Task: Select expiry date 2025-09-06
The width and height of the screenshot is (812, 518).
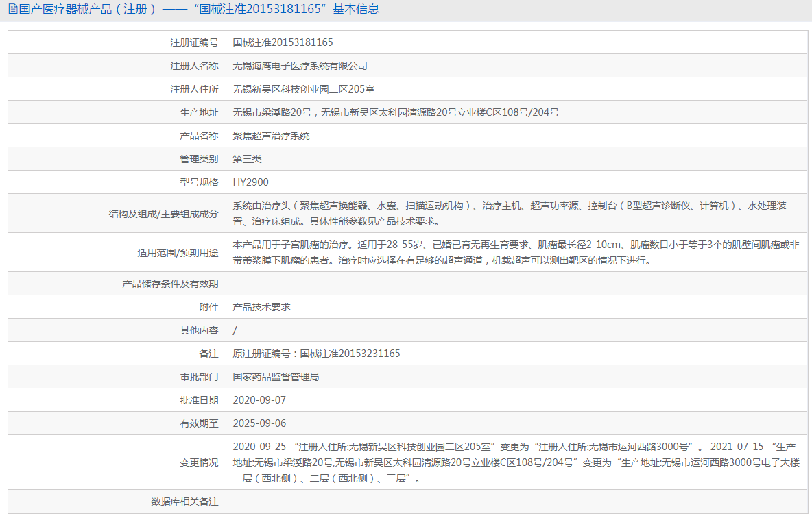Action: [259, 423]
